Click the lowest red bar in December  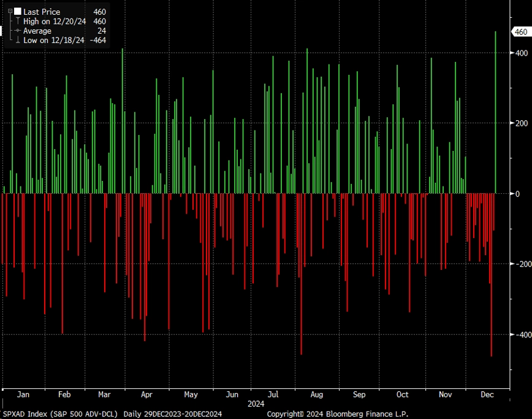[x=492, y=275]
